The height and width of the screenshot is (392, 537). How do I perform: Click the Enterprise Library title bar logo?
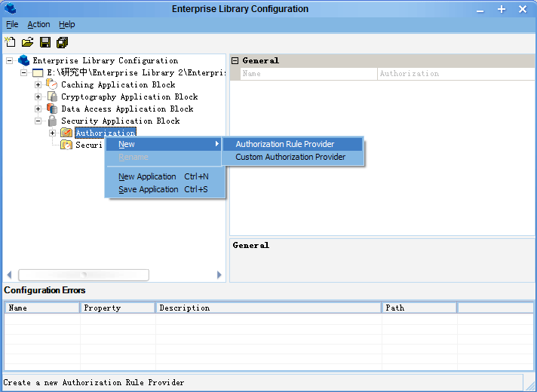point(11,8)
